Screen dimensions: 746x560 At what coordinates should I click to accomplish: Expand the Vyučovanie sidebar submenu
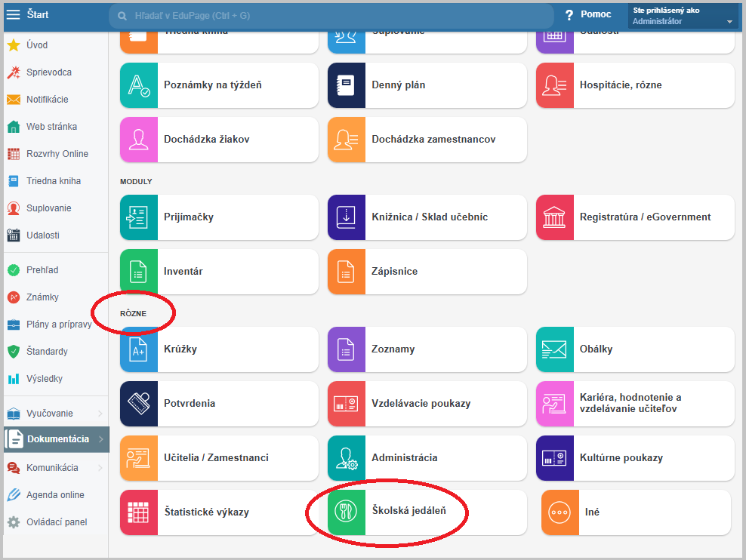100,414
